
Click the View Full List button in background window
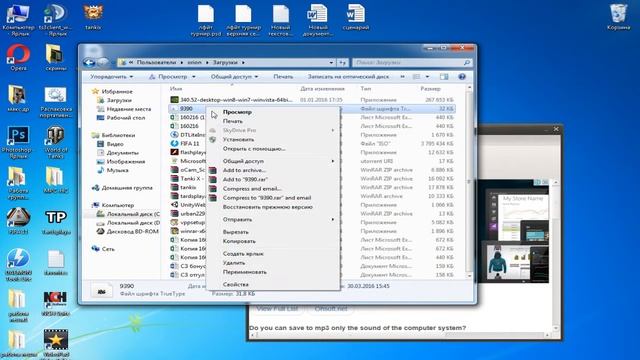277,309
